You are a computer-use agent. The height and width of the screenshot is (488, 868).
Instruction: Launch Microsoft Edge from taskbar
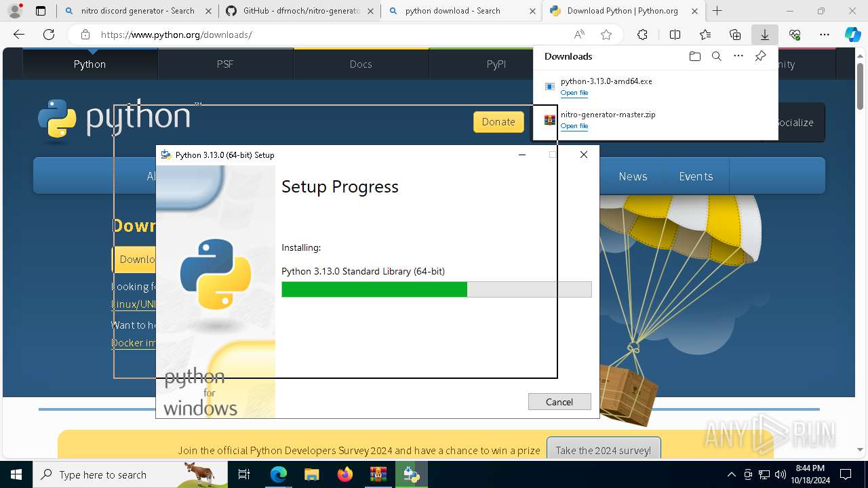coord(279,474)
